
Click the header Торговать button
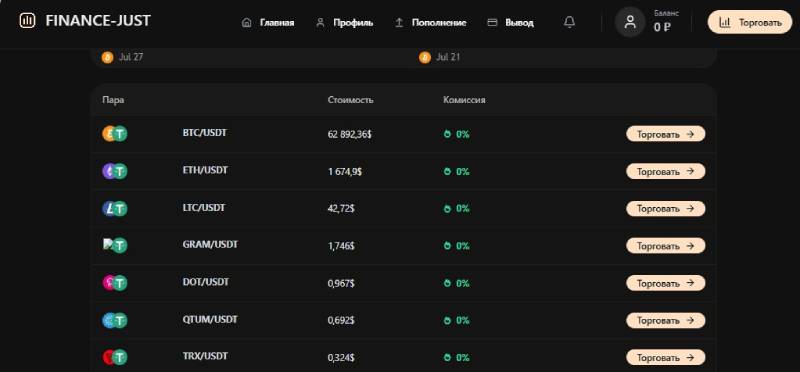tap(749, 22)
